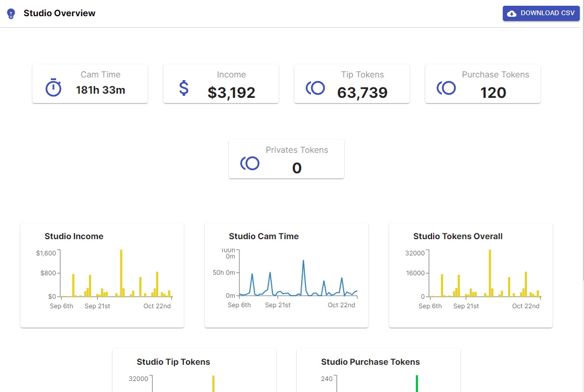The image size is (584, 392).
Task: Click Sep 21st label under Studio Cam Time
Action: [x=278, y=305]
